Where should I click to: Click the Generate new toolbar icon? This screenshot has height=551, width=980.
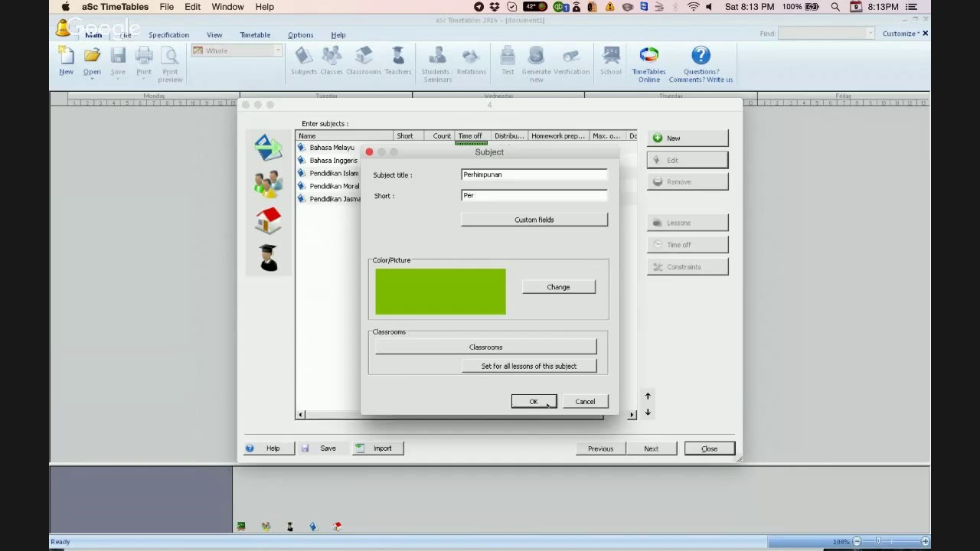[537, 64]
